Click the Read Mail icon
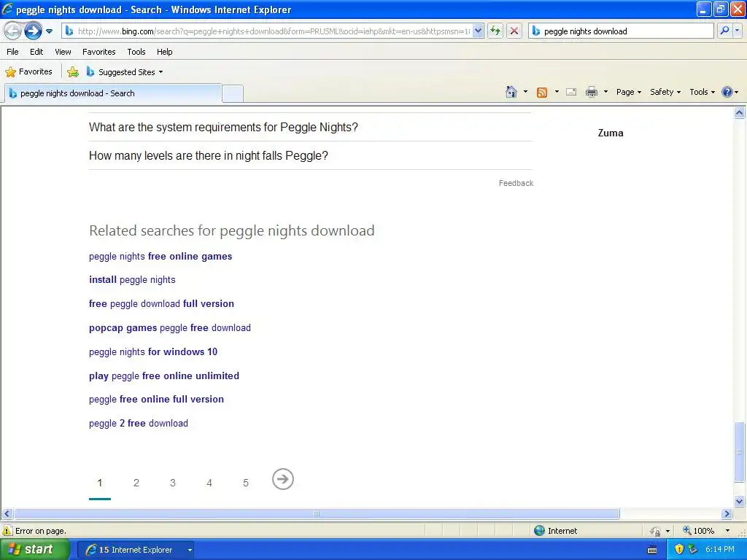The height and width of the screenshot is (560, 747). (x=571, y=92)
